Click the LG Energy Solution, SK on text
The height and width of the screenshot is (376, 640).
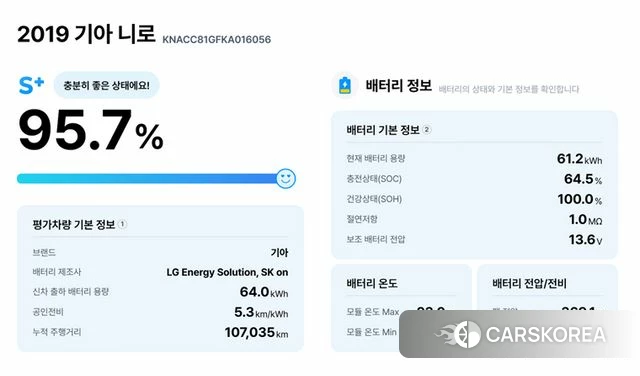click(227, 272)
